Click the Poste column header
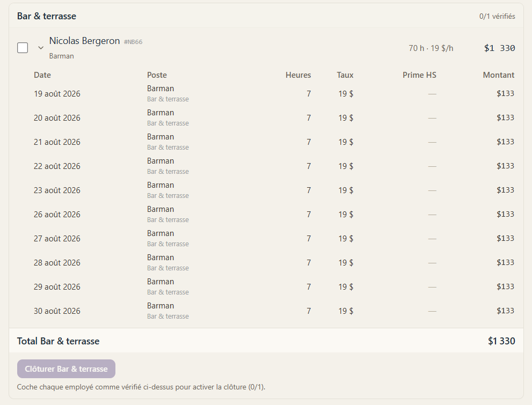Viewport: 532px width, 405px height. (x=157, y=75)
